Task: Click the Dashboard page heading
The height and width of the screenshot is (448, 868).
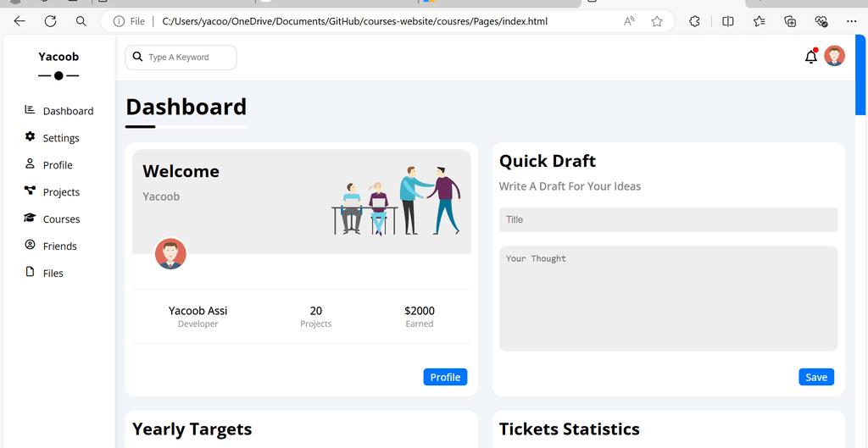Action: pyautogui.click(x=186, y=107)
